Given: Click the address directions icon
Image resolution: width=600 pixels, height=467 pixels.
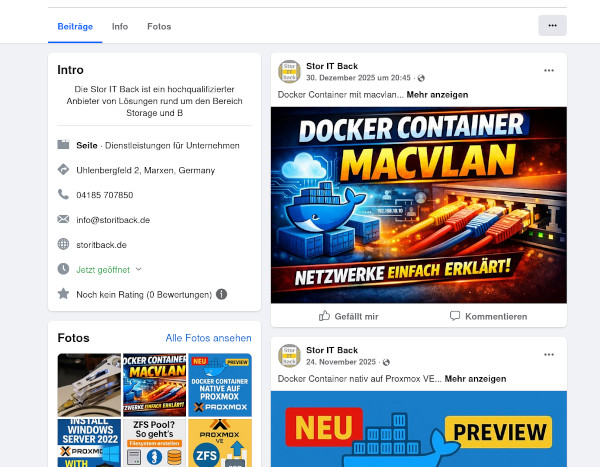Looking at the screenshot, I should 63,170.
